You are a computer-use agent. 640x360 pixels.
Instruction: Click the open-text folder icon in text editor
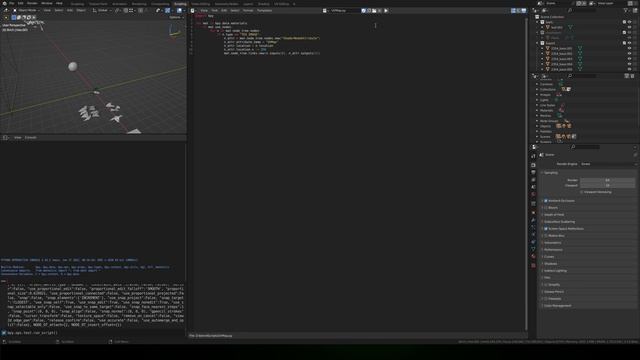[374, 11]
